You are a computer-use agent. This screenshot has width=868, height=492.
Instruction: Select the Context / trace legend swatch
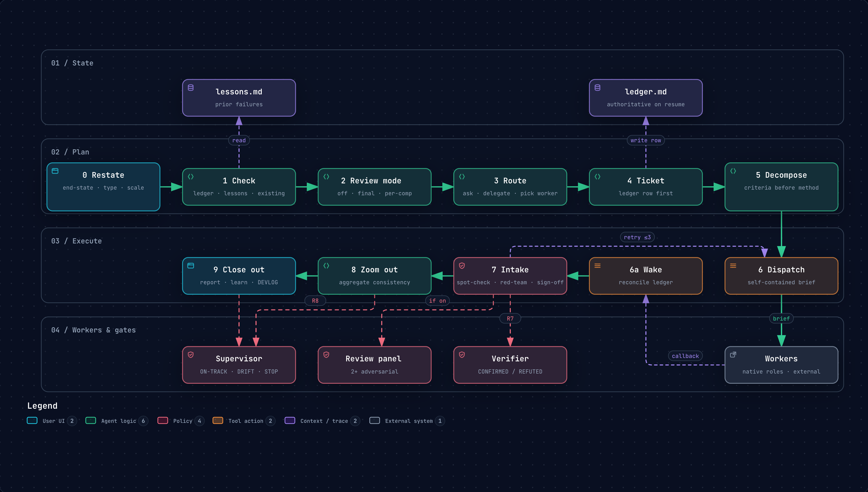290,420
